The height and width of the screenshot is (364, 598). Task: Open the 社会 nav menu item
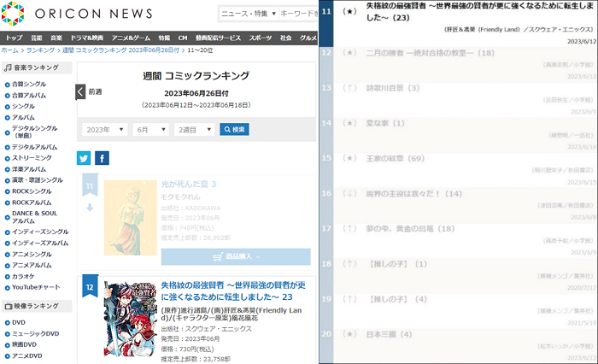(x=285, y=38)
